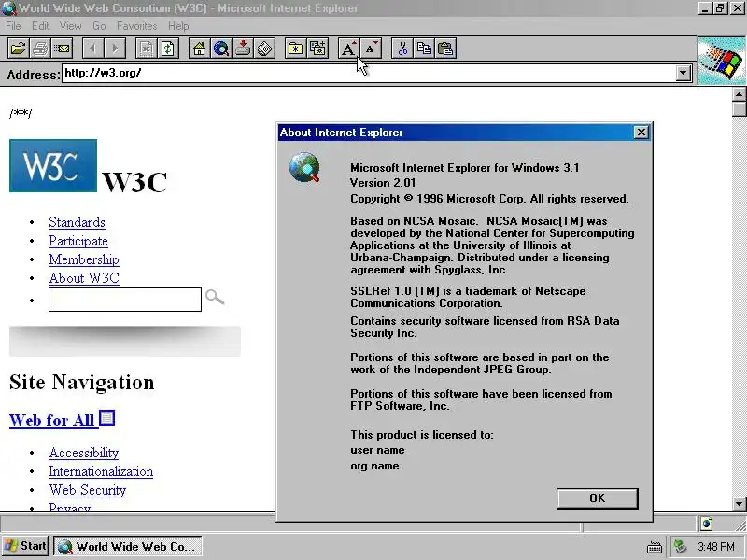Image resolution: width=747 pixels, height=560 pixels.
Task: Click the Send mail envelope icon
Action: (x=62, y=49)
